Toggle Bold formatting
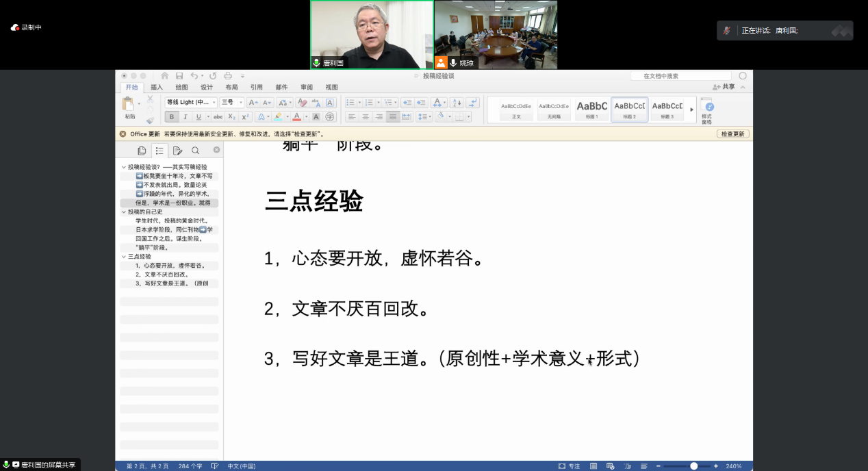The height and width of the screenshot is (471, 868). pyautogui.click(x=172, y=117)
